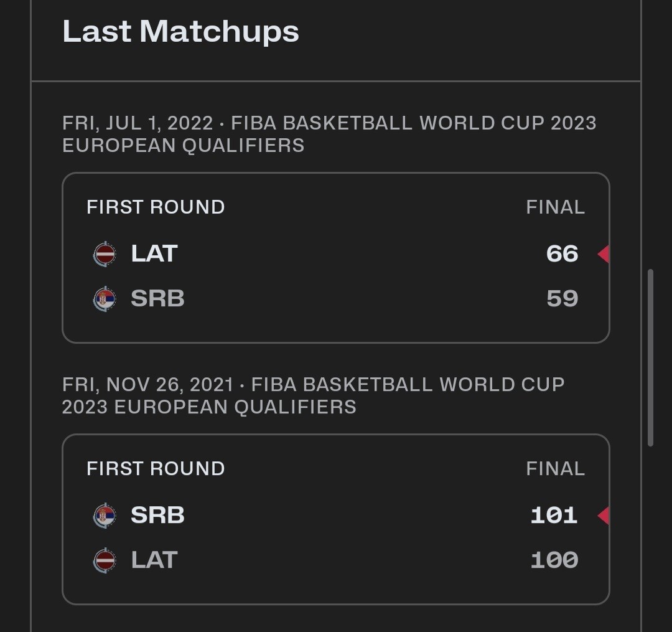
Task: Click red winner arrow beside score 66
Action: (602, 254)
